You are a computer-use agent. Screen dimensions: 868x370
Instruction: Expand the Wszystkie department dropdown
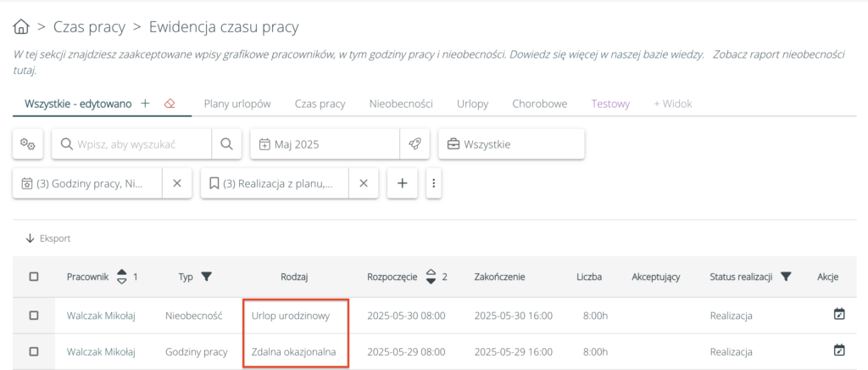coord(510,144)
